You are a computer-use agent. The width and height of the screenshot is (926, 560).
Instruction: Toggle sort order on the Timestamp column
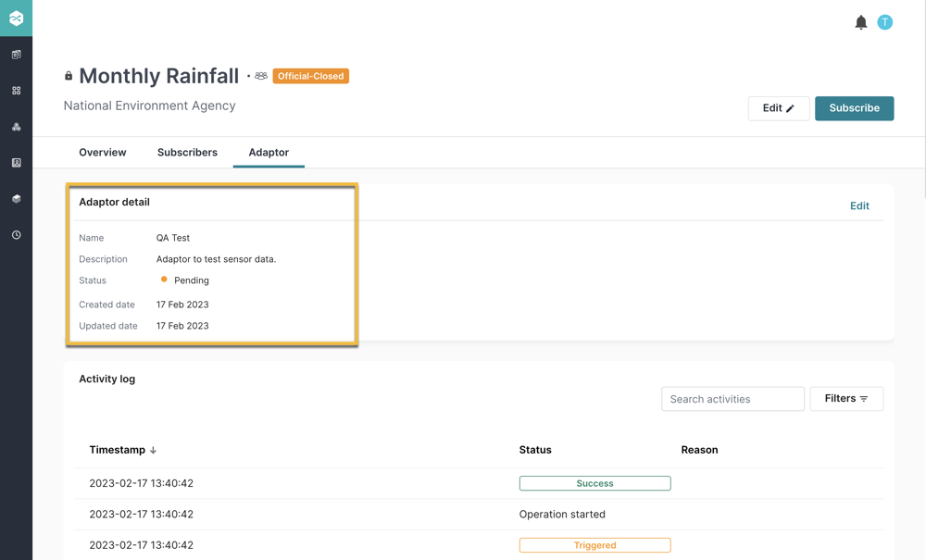point(123,450)
